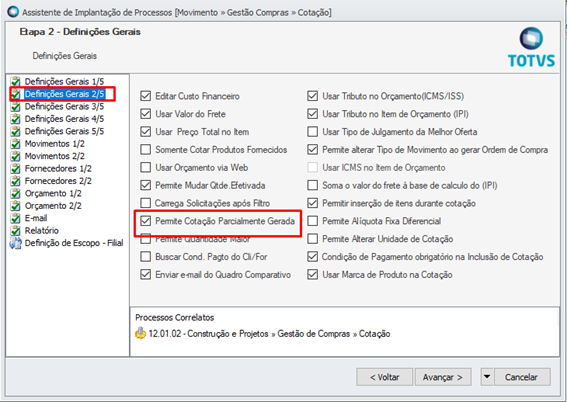Select Definições Gerais 2/5 step
The image size is (567, 402).
coord(64,94)
